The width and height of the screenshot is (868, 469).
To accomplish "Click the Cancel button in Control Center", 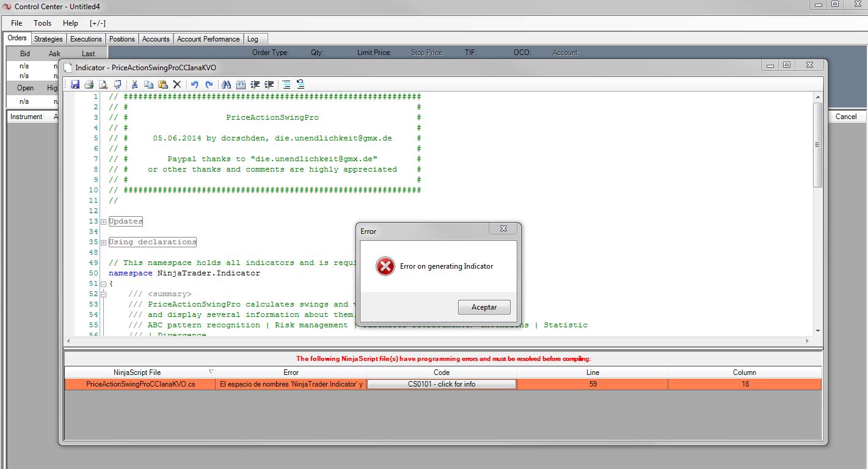I will pos(846,117).
